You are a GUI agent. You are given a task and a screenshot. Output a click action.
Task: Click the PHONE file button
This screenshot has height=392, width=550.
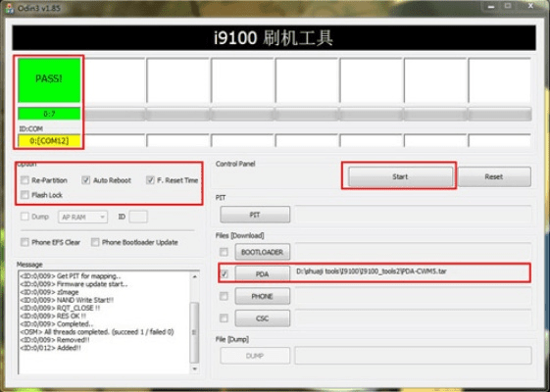coord(263,296)
